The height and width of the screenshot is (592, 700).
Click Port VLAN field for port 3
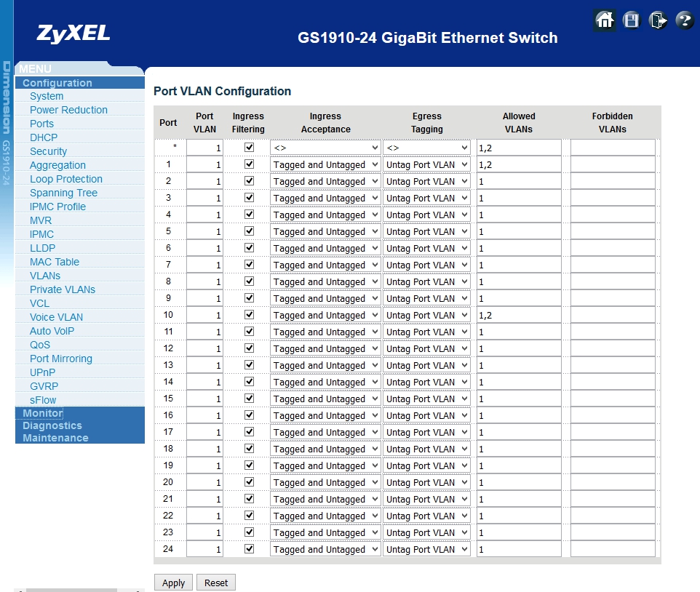(x=204, y=198)
